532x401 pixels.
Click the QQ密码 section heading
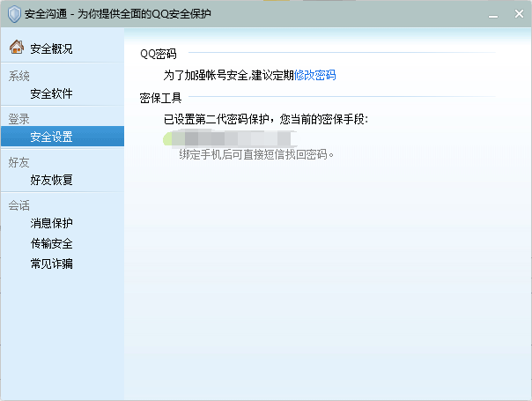coord(159,54)
